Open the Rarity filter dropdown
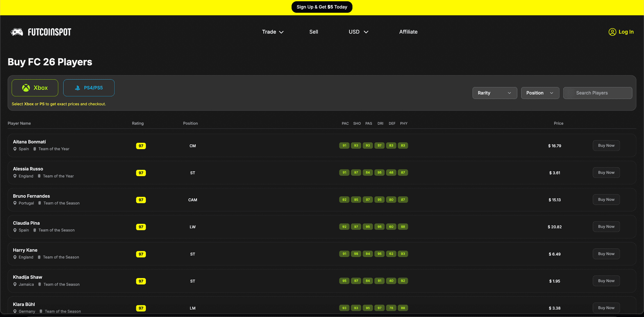Viewport: 644px width, 317px height. [x=495, y=93]
